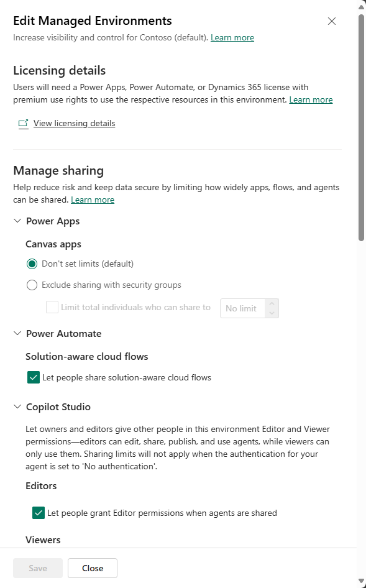Open the Learn more link about Contoso
Image resolution: width=366 pixels, height=588 pixels.
[232, 37]
